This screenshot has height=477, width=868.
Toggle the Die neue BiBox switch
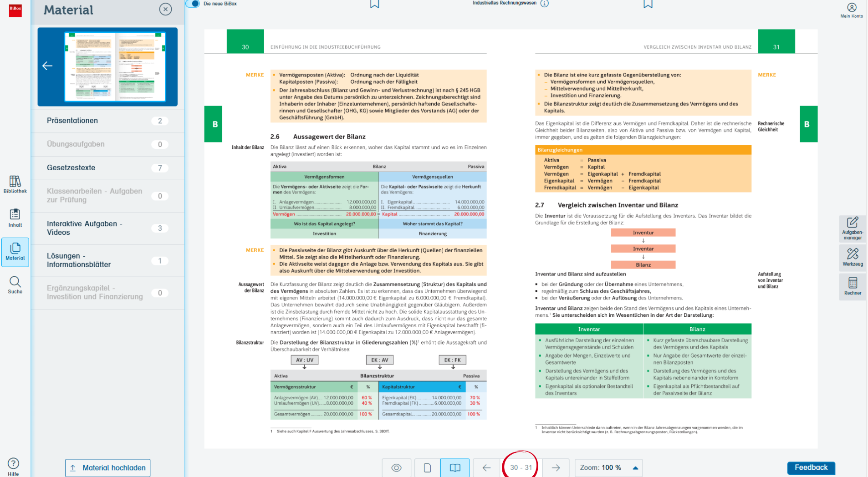tap(194, 4)
